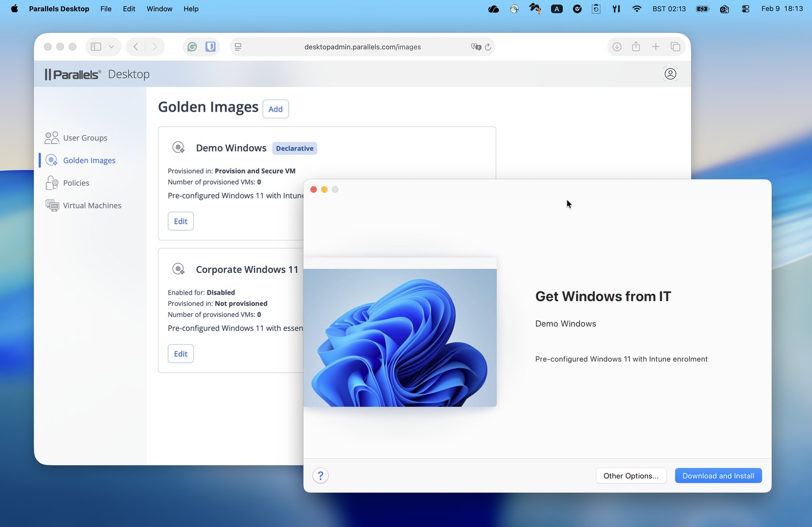Click Download and Install button
The width and height of the screenshot is (812, 527).
[x=718, y=476]
